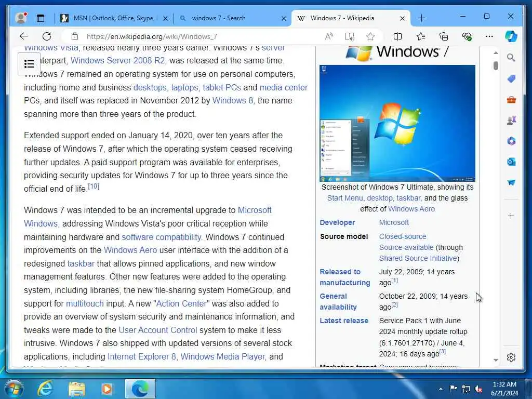Follow software compatibility link
The width and height of the screenshot is (532, 399).
click(162, 237)
